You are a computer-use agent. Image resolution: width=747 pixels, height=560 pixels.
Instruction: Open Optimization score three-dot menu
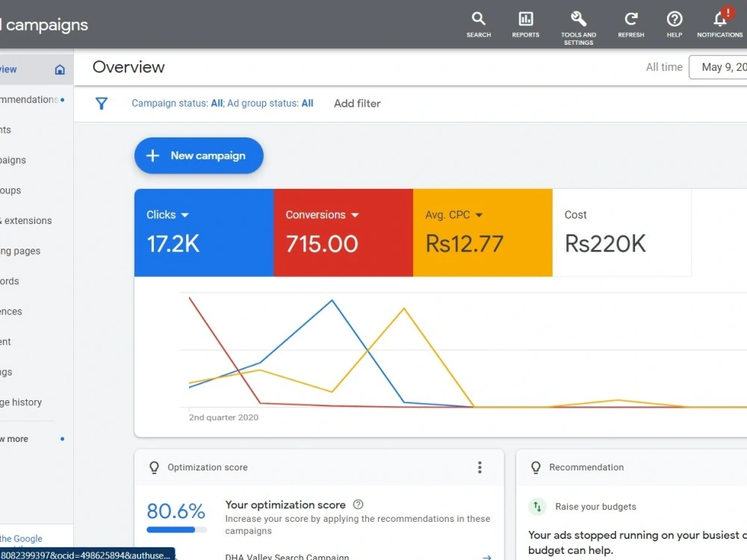click(x=480, y=467)
